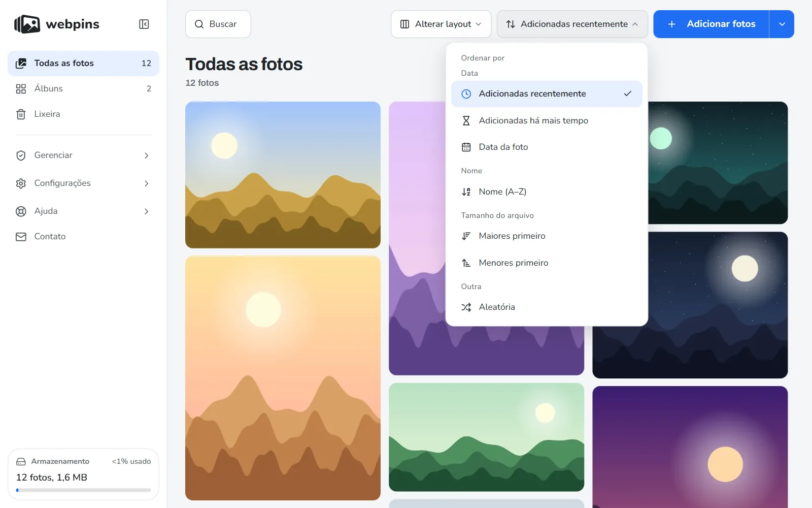Open the arrow beside Adicionar fotos
Image resolution: width=812 pixels, height=508 pixels.
782,24
